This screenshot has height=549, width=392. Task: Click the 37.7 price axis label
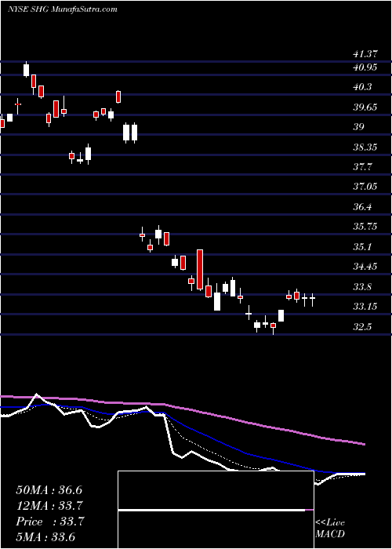[362, 167]
